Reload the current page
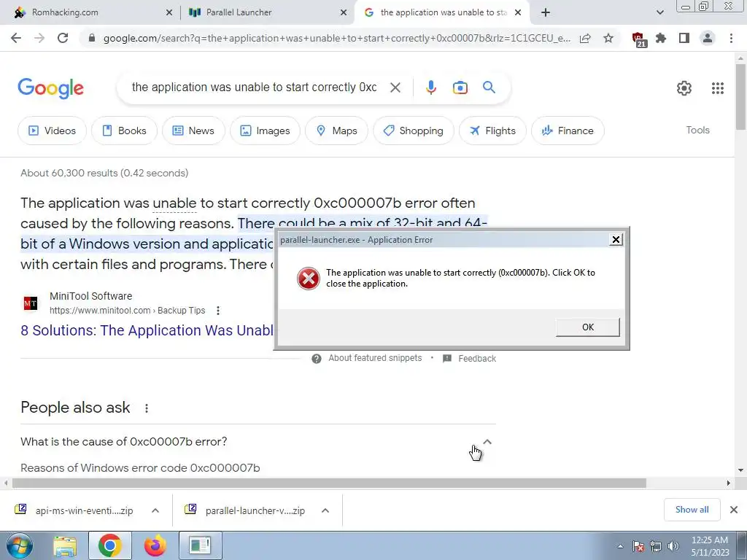This screenshot has width=747, height=560. 63,38
